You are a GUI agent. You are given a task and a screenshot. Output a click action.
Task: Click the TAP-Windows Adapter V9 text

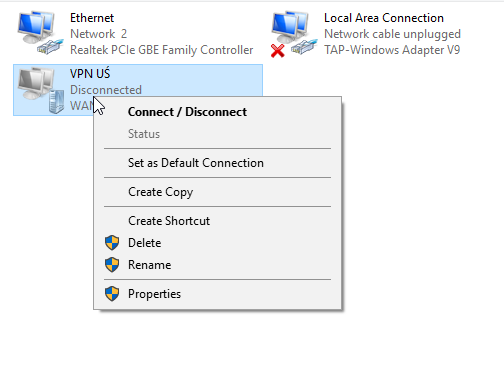[x=392, y=50]
